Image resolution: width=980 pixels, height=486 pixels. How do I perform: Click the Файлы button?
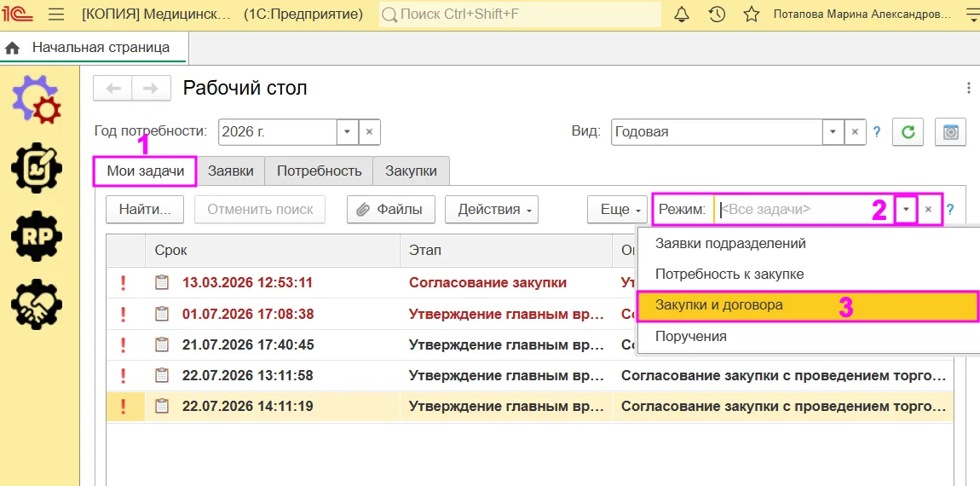(391, 210)
